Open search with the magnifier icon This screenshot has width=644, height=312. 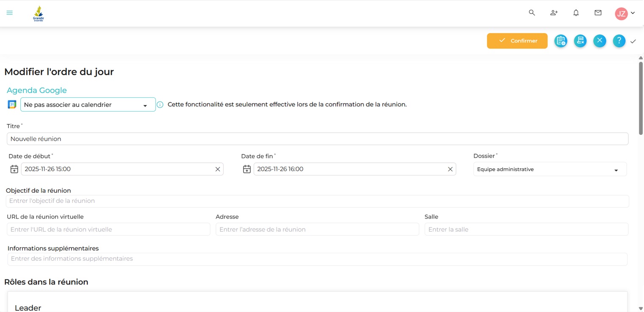pyautogui.click(x=532, y=13)
